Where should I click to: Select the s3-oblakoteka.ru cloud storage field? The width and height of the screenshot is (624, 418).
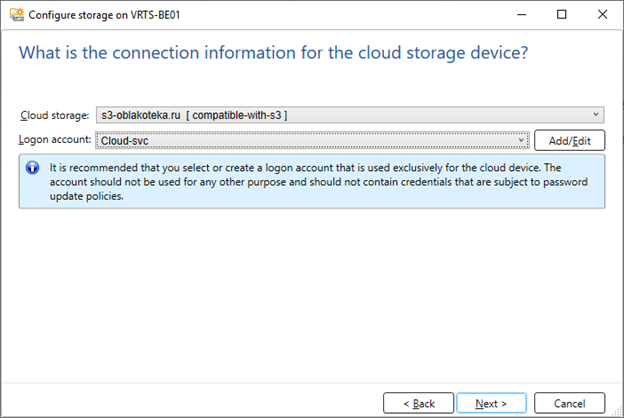pyautogui.click(x=350, y=115)
